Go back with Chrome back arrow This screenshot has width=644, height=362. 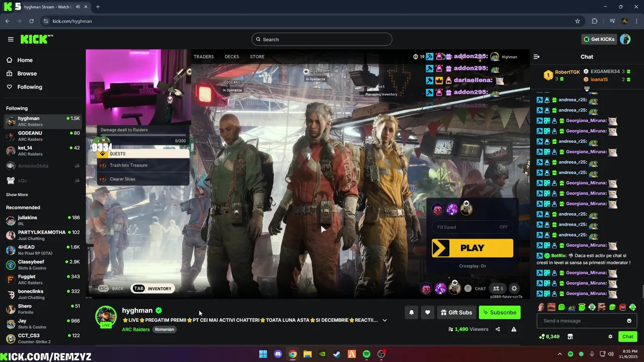coord(7,21)
